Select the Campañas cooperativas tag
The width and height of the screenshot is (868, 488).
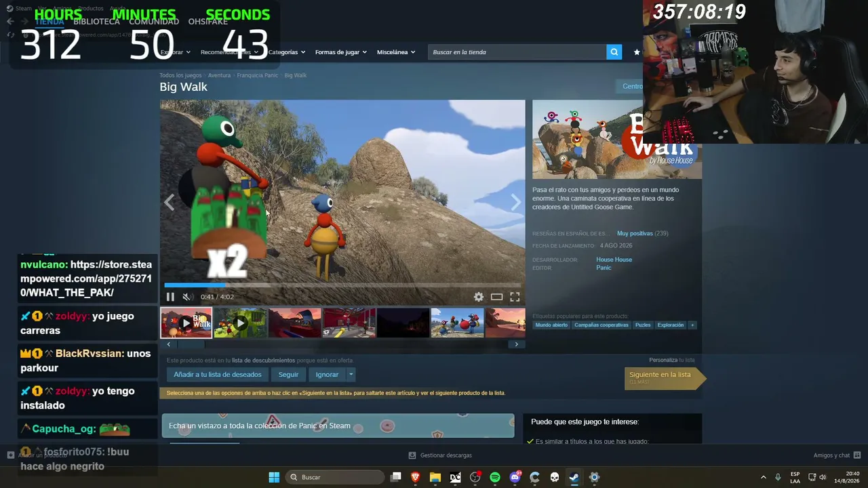tap(601, 325)
